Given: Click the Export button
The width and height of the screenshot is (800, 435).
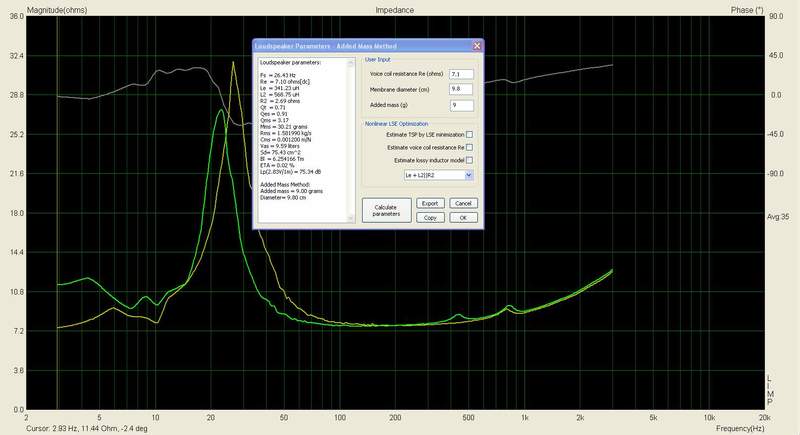Looking at the screenshot, I should tap(429, 203).
